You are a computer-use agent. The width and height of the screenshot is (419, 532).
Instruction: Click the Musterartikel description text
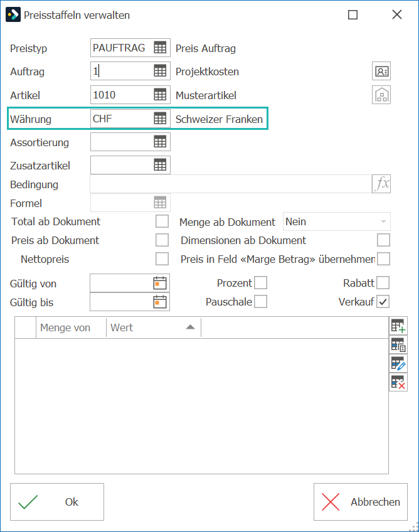[x=206, y=95]
